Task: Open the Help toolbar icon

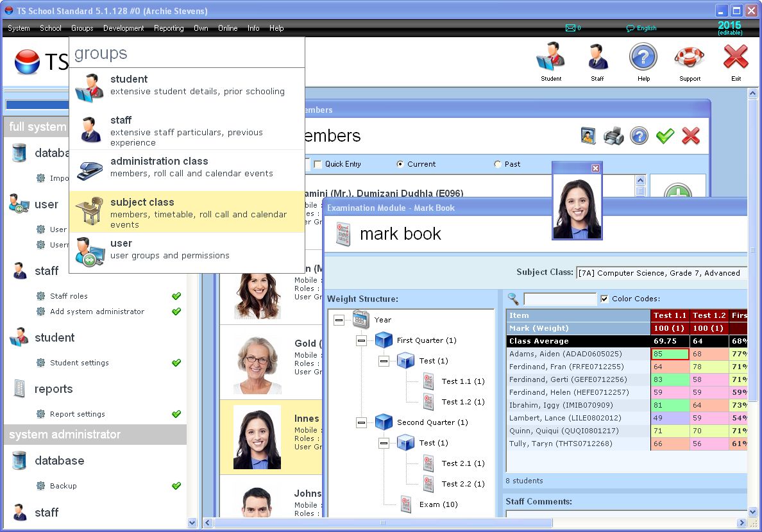Action: tap(643, 60)
